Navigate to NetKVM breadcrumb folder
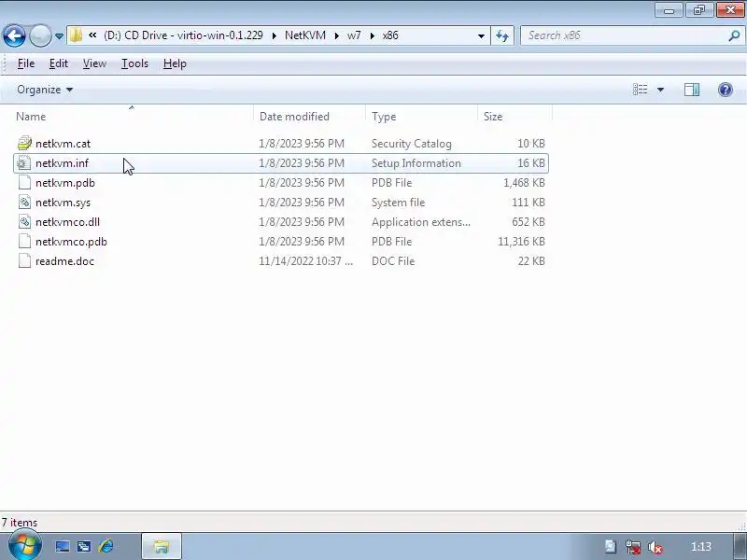Viewport: 747px width, 560px height. coord(305,35)
